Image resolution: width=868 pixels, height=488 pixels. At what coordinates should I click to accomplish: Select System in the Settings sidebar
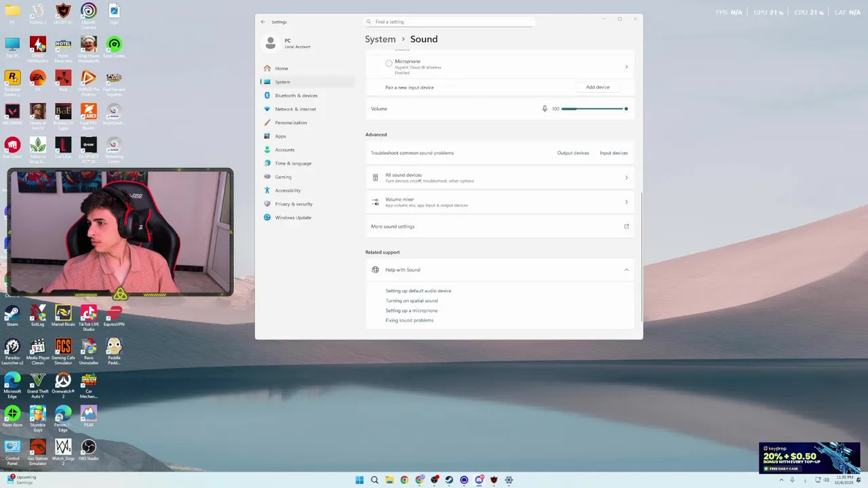point(307,82)
